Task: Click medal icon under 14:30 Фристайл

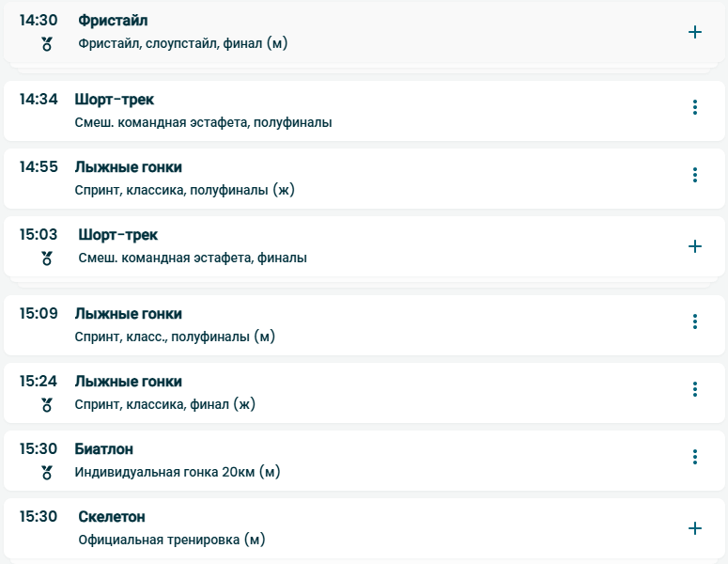Action: [x=47, y=44]
